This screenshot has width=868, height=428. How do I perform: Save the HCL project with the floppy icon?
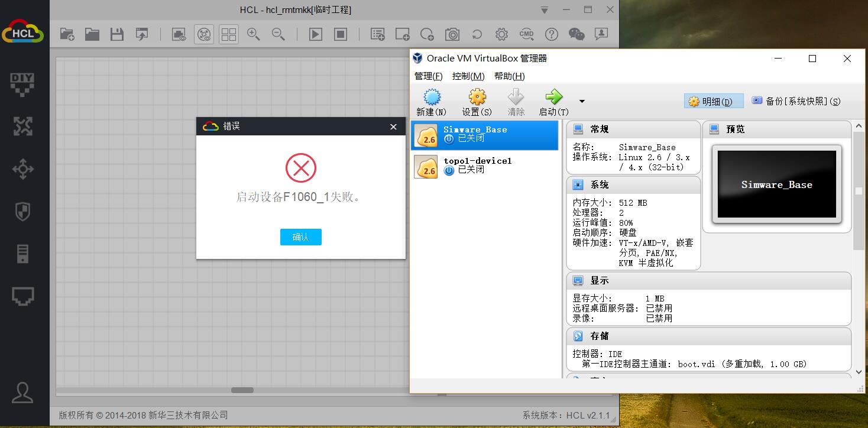pos(117,34)
